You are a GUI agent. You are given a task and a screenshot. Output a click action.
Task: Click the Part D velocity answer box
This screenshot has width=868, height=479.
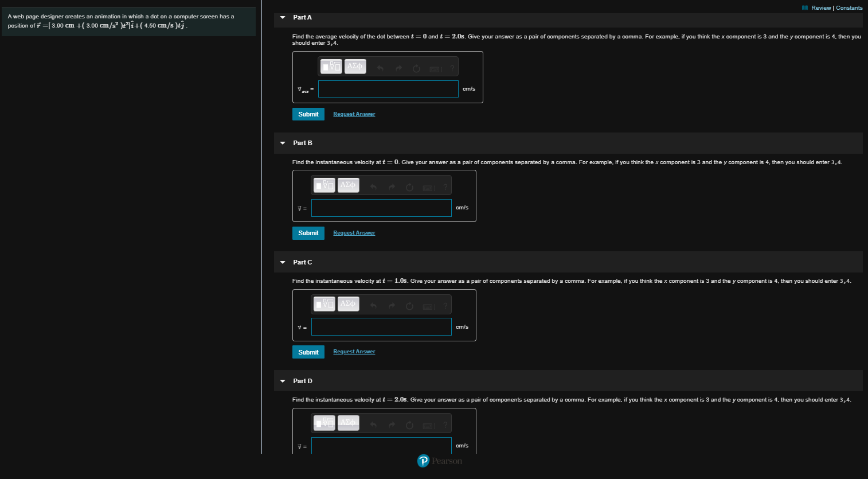[x=381, y=445]
